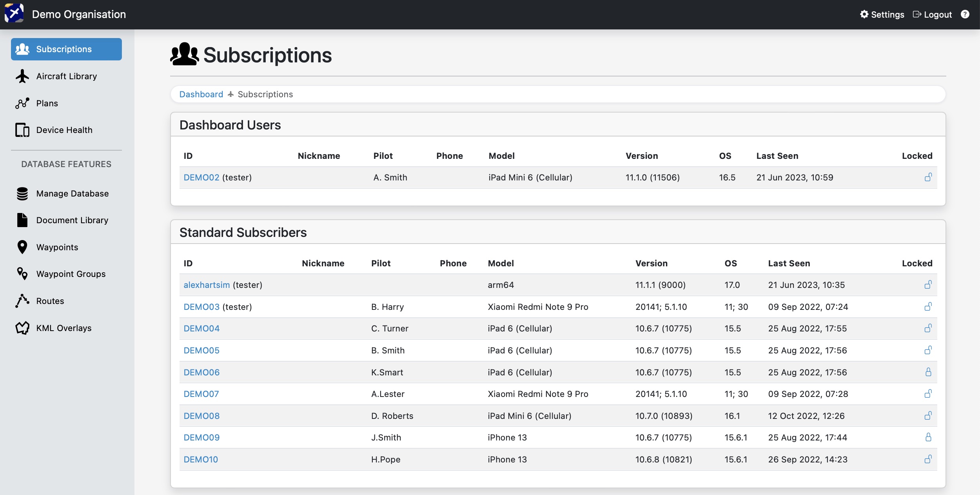Click the Device Health devices icon
Screen dimensions: 980x495
click(x=22, y=130)
